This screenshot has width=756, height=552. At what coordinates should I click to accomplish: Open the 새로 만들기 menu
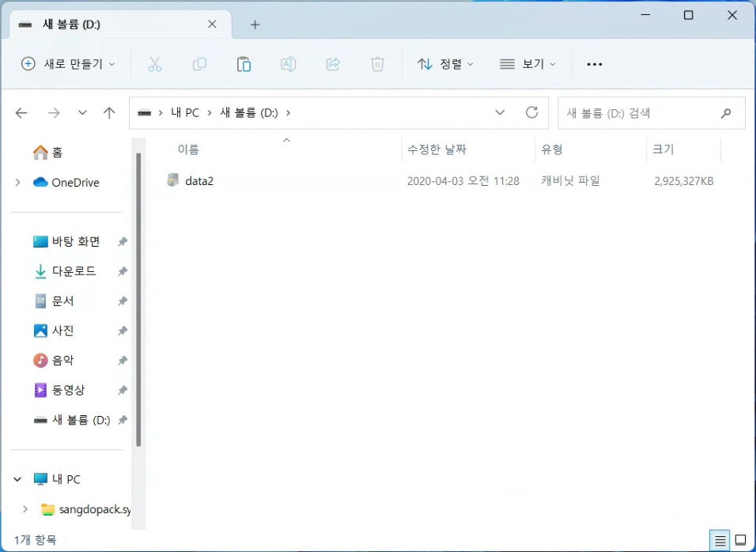68,64
